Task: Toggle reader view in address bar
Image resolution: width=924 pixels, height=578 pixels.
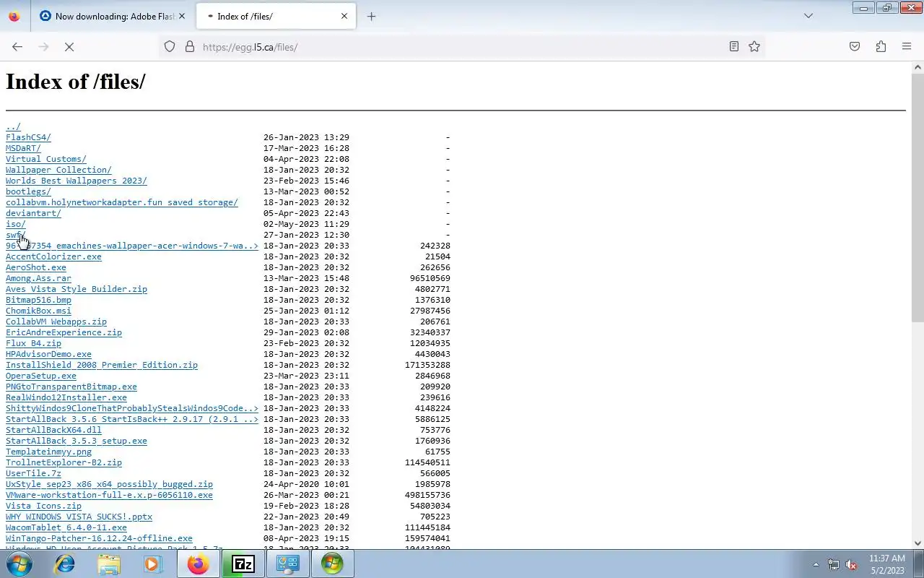Action: pyautogui.click(x=734, y=47)
